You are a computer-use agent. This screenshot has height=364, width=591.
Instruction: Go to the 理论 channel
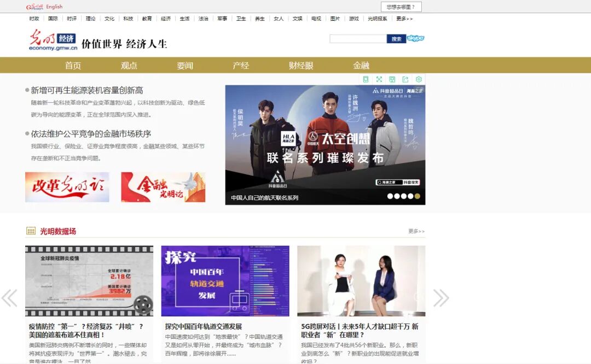91,19
